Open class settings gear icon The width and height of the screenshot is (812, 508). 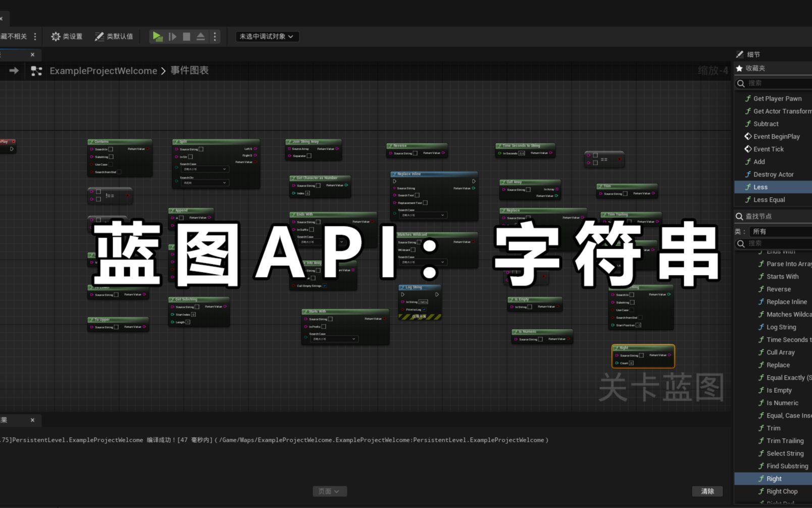click(56, 36)
